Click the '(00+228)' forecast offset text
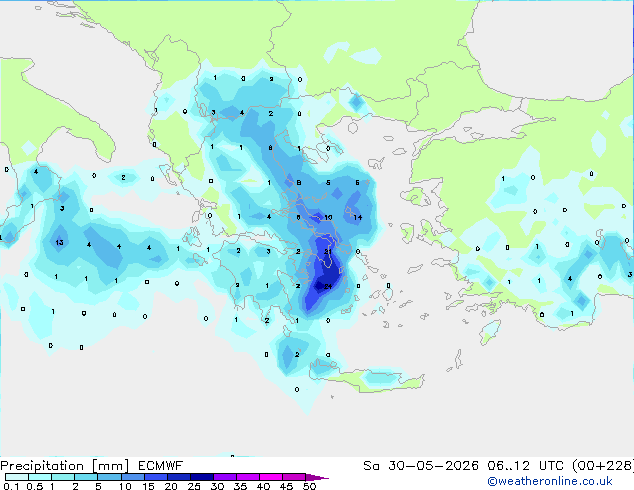The height and width of the screenshot is (490, 634). [603, 466]
